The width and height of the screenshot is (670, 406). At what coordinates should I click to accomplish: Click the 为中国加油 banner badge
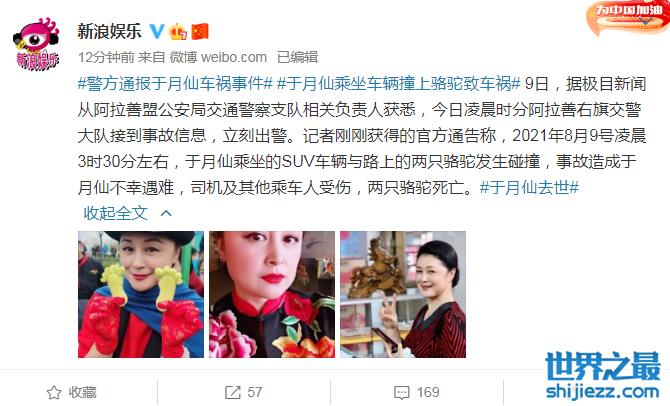click(628, 17)
